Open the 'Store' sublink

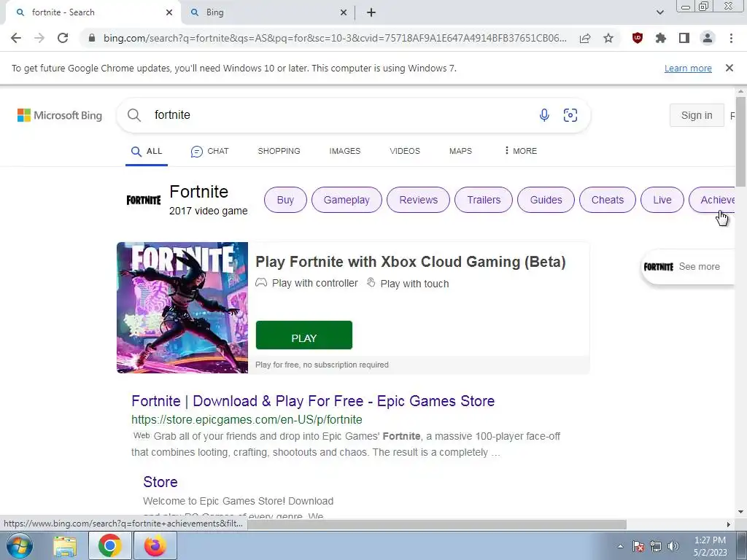coord(160,482)
